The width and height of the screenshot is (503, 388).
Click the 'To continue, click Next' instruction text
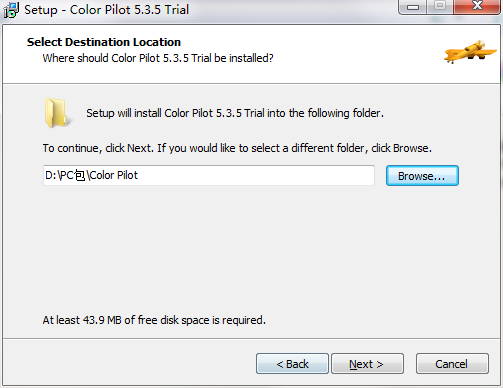point(237,148)
